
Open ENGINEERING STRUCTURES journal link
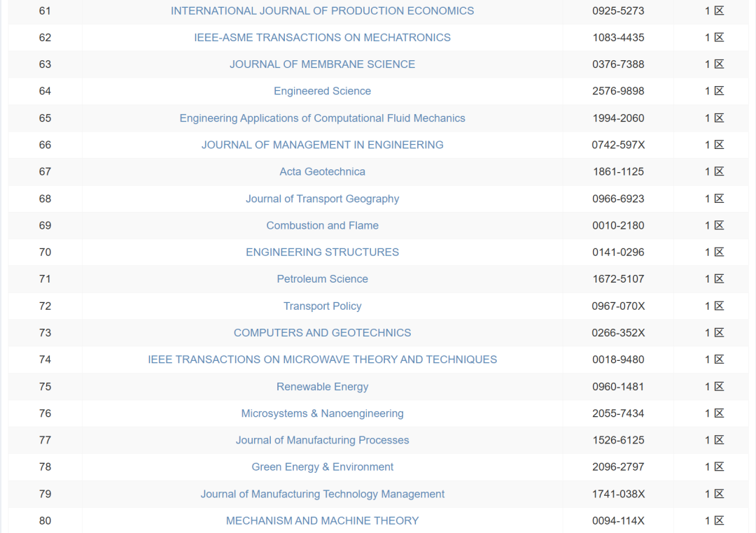click(322, 252)
